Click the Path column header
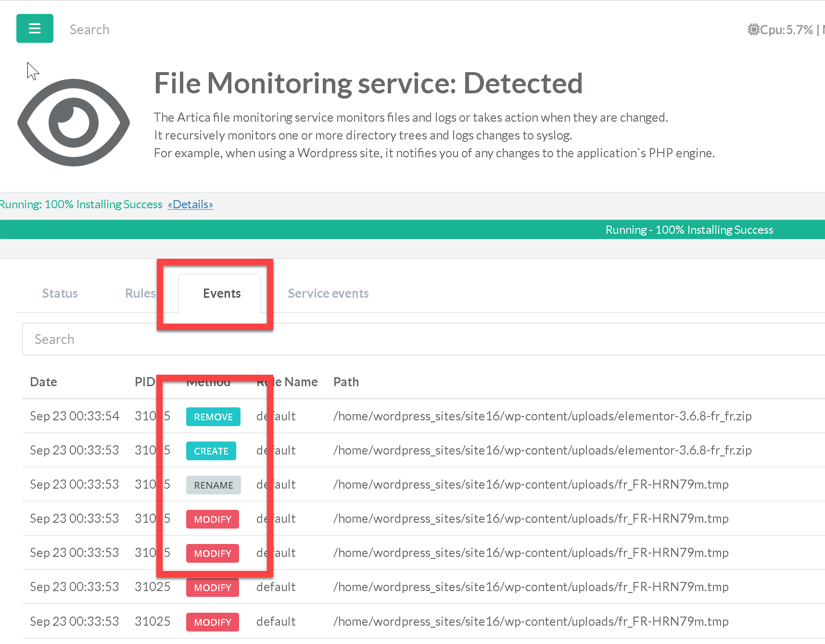Image resolution: width=825 pixels, height=644 pixels. pos(346,382)
